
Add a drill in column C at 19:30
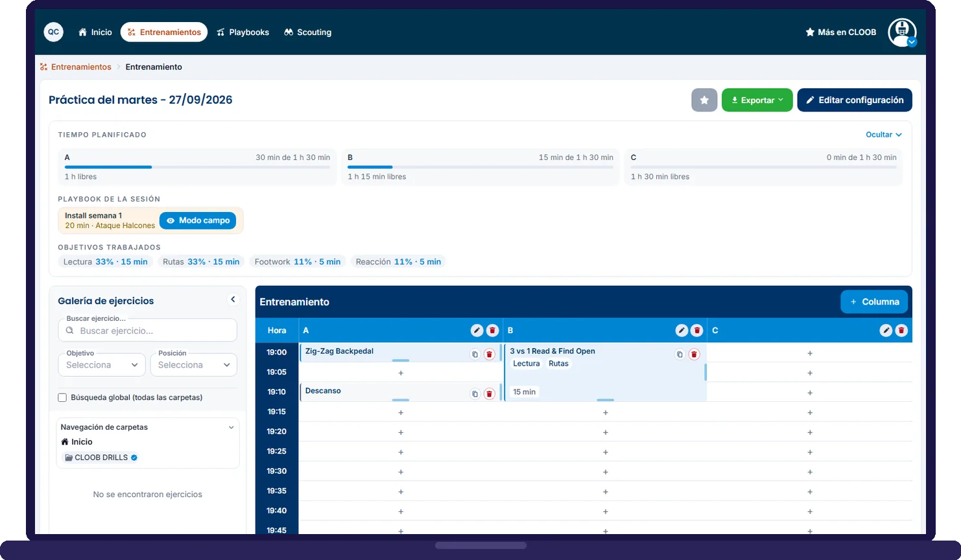point(810,472)
